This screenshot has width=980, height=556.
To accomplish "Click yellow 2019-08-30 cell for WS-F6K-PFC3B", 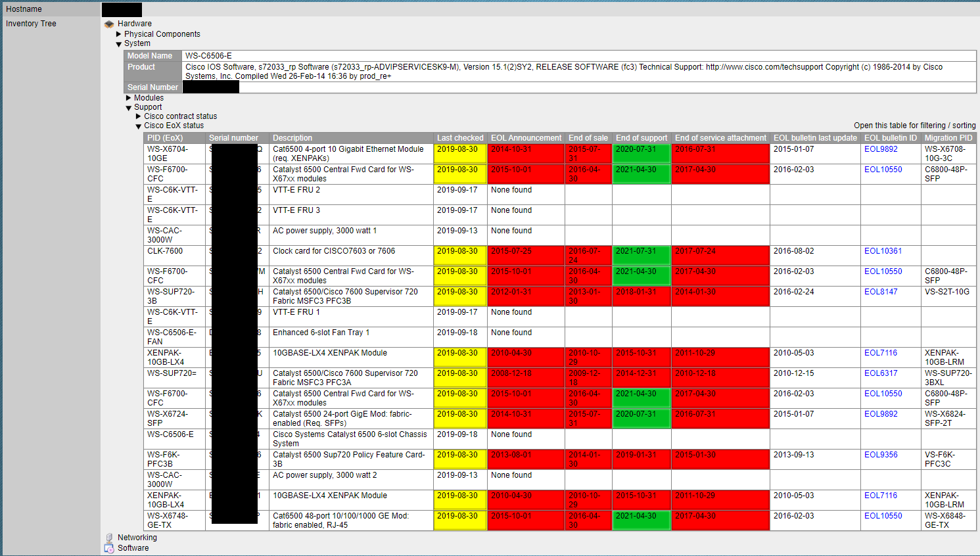I will click(460, 459).
